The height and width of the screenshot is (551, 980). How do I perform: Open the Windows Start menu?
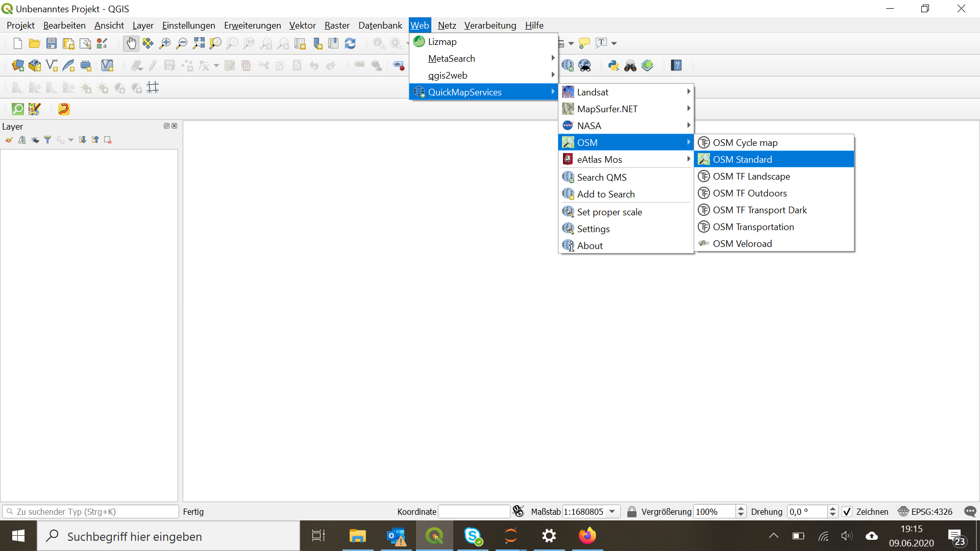(x=18, y=536)
